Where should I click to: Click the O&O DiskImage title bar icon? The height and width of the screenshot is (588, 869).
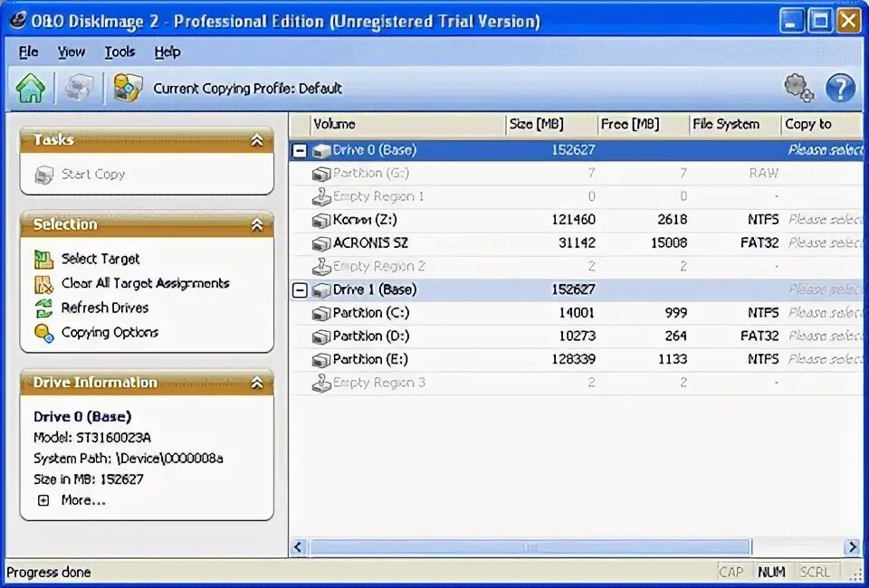tap(17, 20)
